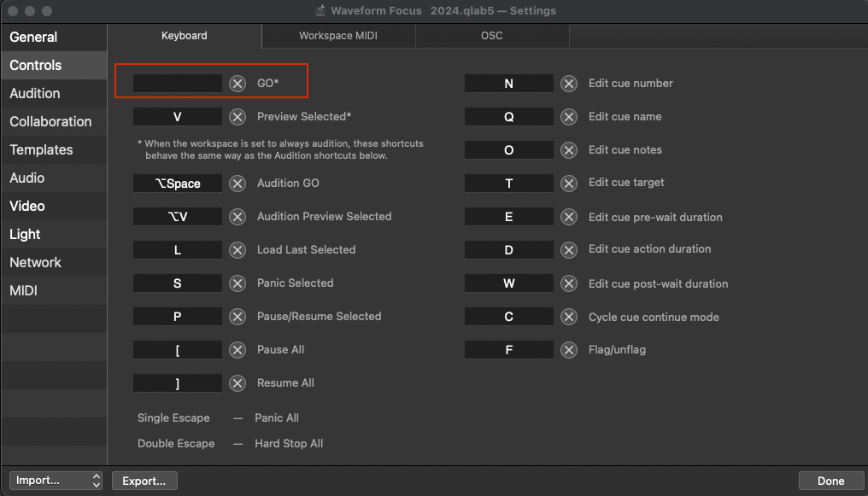Remove the Pause All shortcut
This screenshot has height=496, width=868.
click(238, 350)
